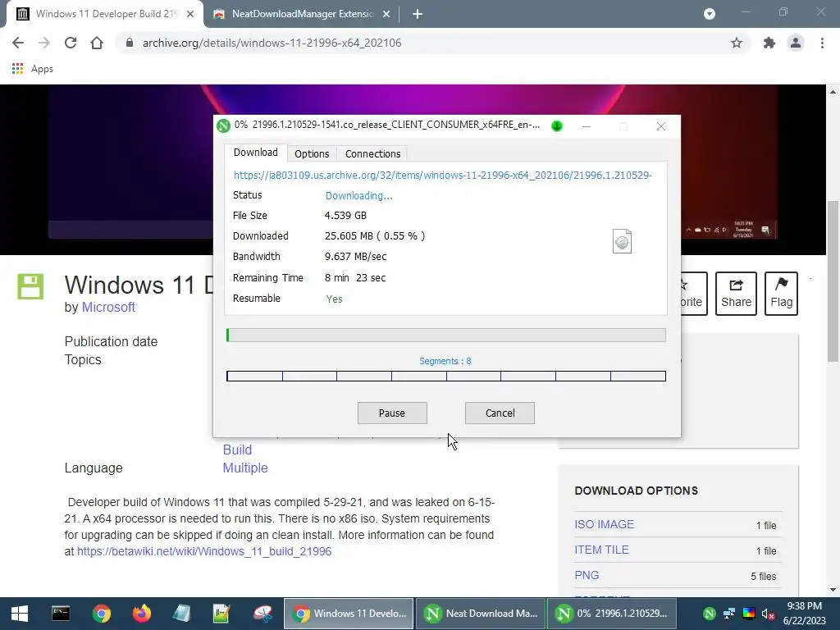Screen dimensions: 840x630
Task: Launch Firefox from taskbar
Action: [142, 614]
